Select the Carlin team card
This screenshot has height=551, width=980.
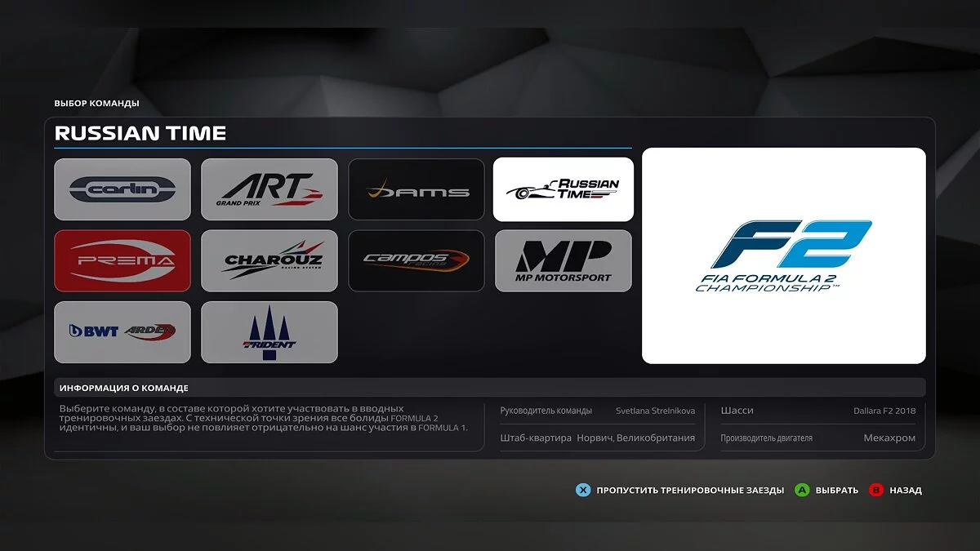point(122,189)
